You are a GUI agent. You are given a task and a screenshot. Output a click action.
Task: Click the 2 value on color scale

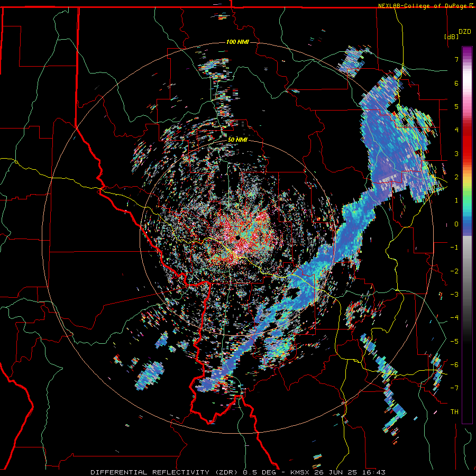(456, 177)
